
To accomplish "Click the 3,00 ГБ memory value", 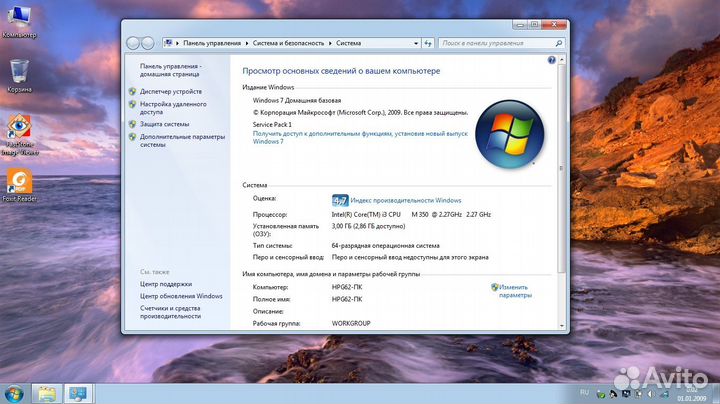I will click(x=368, y=226).
